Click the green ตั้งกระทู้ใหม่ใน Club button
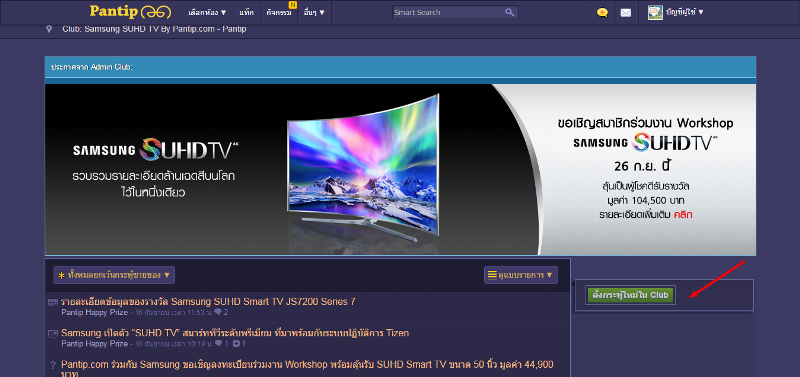This screenshot has height=377, width=800. tap(630, 295)
